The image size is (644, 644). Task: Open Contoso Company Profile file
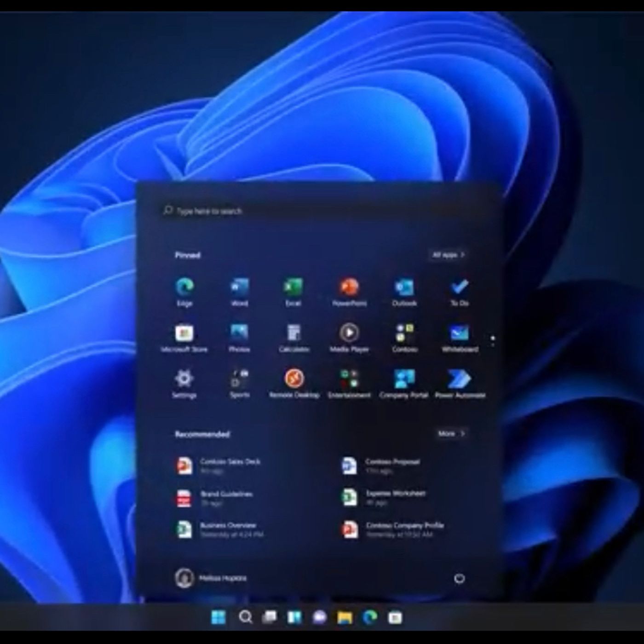click(x=393, y=529)
